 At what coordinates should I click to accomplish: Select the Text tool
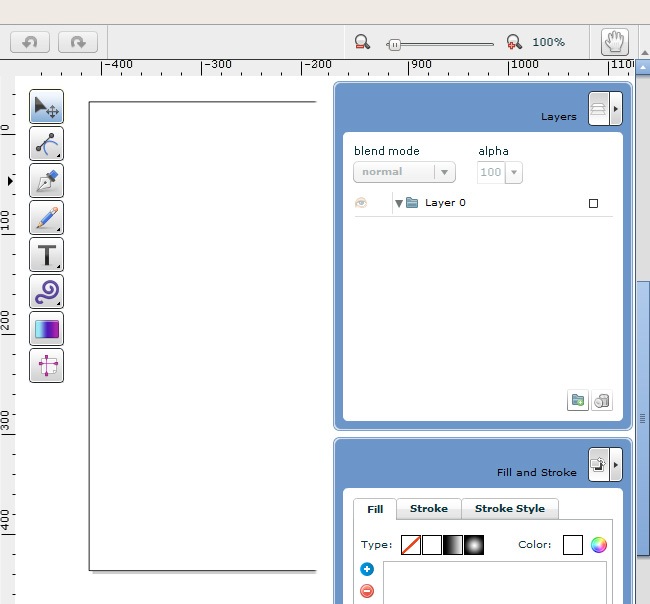pos(46,255)
